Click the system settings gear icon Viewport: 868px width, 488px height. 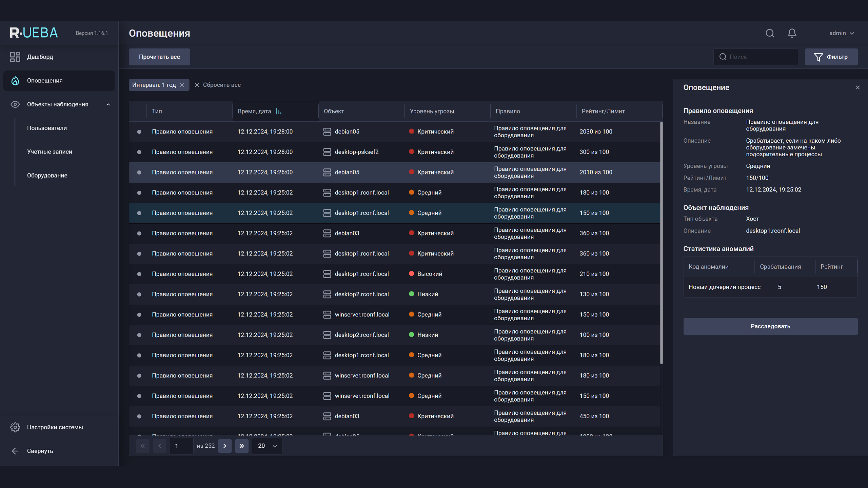point(15,427)
